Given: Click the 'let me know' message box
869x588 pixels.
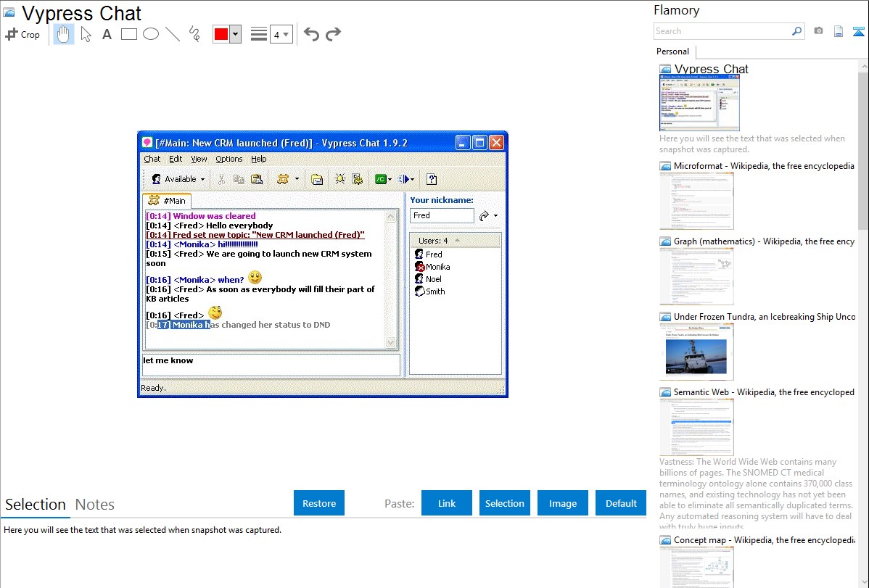Looking at the screenshot, I should [x=271, y=365].
